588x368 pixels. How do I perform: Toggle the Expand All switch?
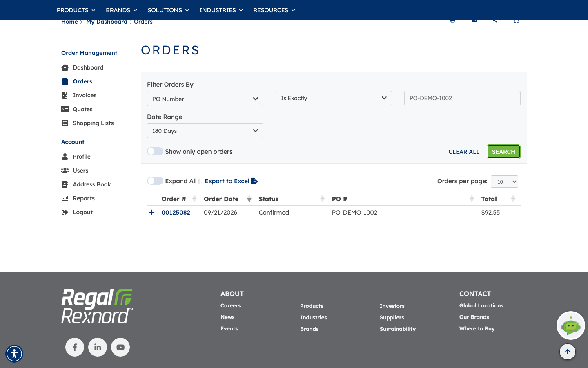pyautogui.click(x=155, y=181)
